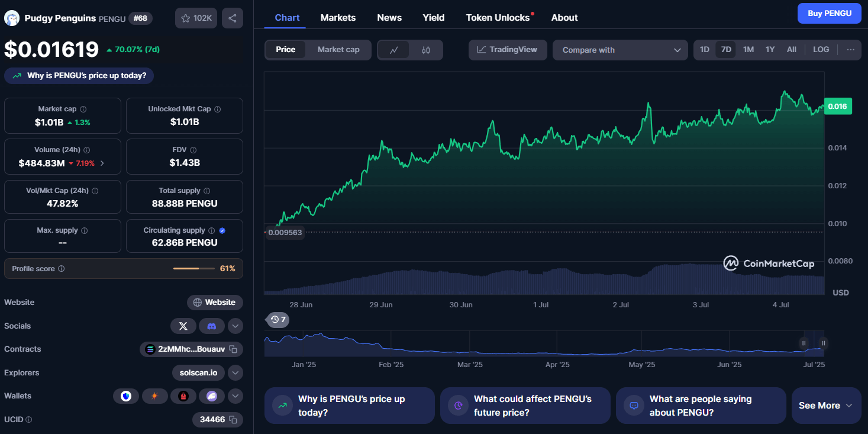
Task: Select the Price chart toggle
Action: (x=286, y=50)
